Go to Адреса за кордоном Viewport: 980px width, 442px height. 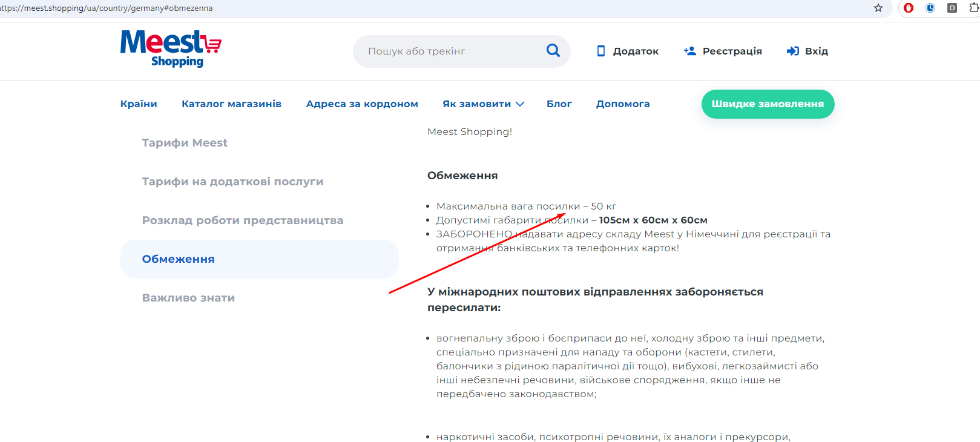[x=362, y=104]
